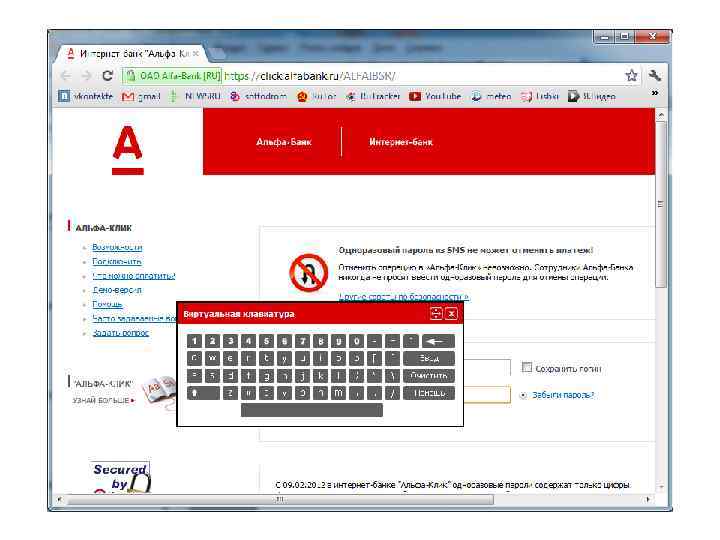The height and width of the screenshot is (540, 720).
Task: Open the Задать вопрос sidebar link
Action: pos(120,332)
